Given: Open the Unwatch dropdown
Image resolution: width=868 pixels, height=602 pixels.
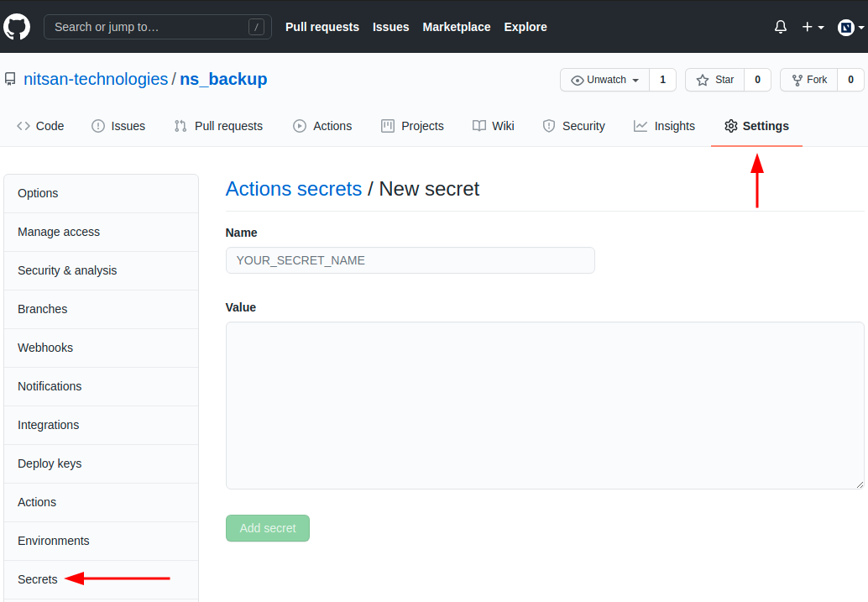Looking at the screenshot, I should point(604,80).
